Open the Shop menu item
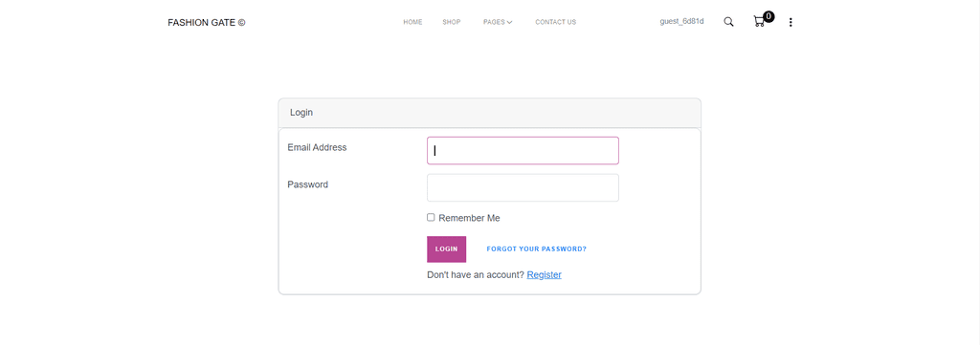The height and width of the screenshot is (345, 980). (452, 22)
